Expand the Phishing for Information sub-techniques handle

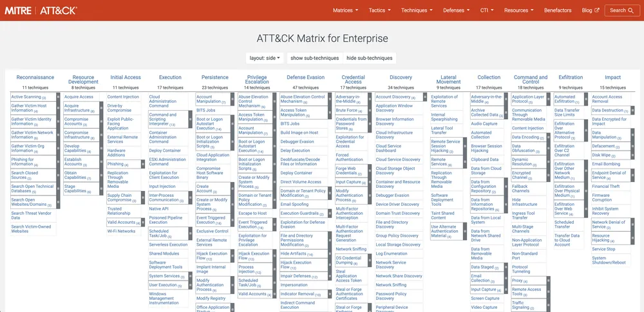(58, 161)
